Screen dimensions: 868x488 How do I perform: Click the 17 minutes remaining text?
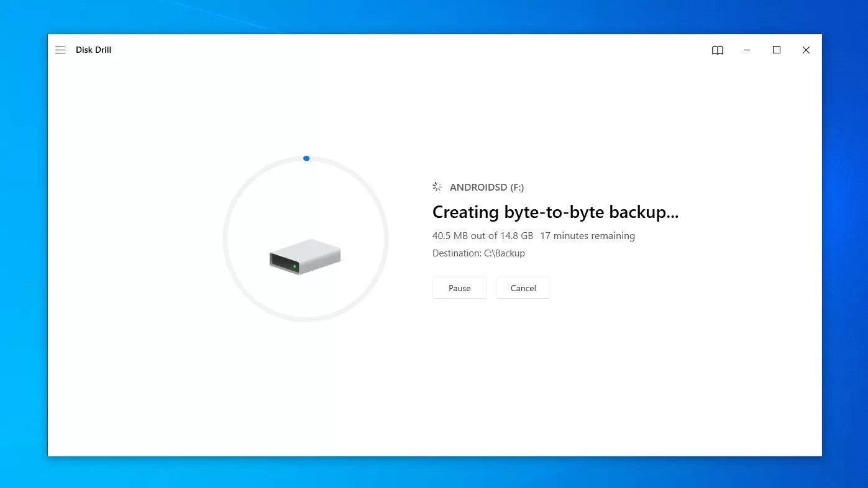pyautogui.click(x=587, y=236)
